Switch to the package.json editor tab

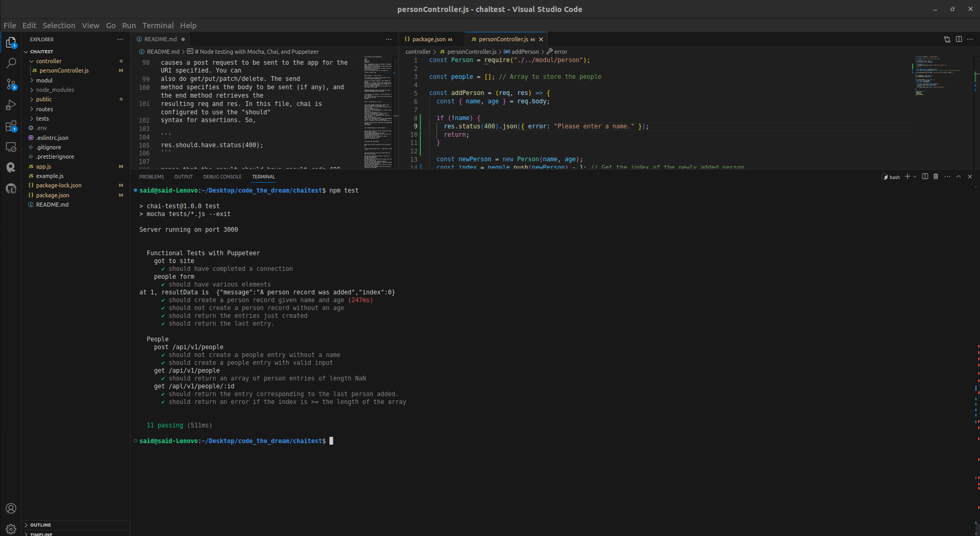click(431, 39)
